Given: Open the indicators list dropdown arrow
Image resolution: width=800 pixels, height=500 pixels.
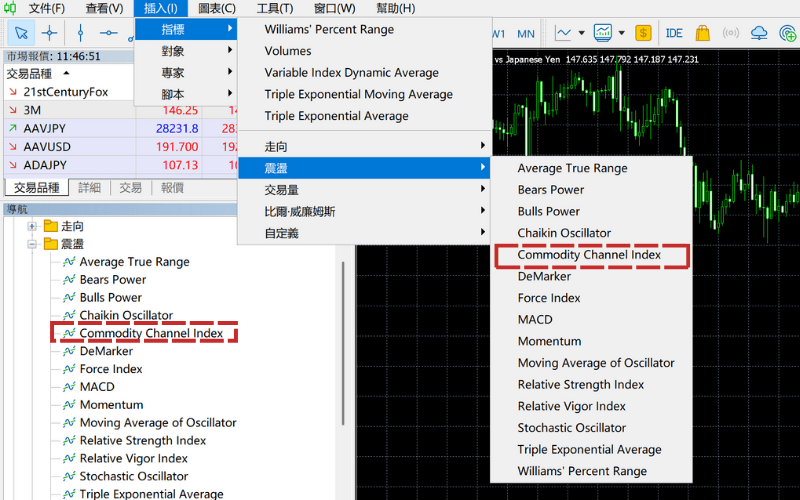Looking at the screenshot, I should [619, 33].
